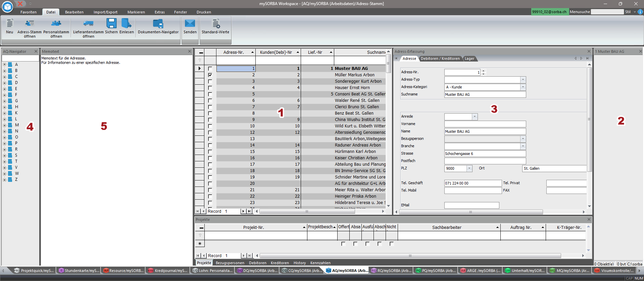
Task: Sort by Kunden(Debi)-Nr column header
Action: (278, 52)
